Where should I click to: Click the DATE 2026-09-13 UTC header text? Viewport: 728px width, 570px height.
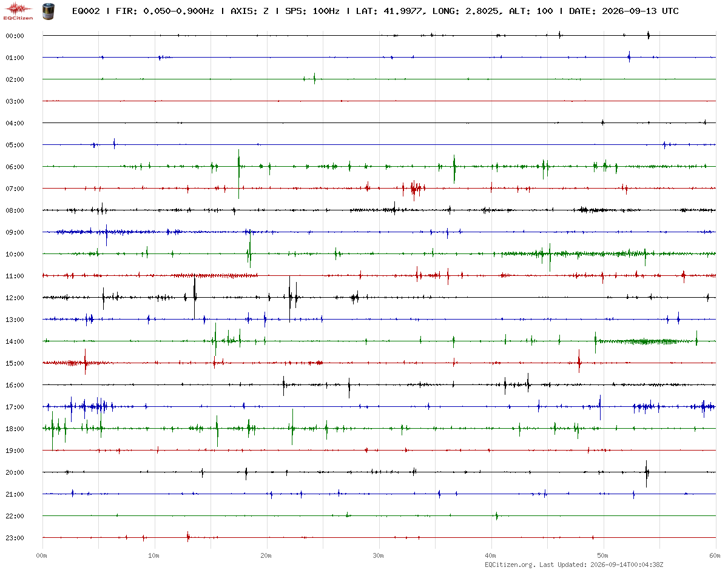coord(624,11)
